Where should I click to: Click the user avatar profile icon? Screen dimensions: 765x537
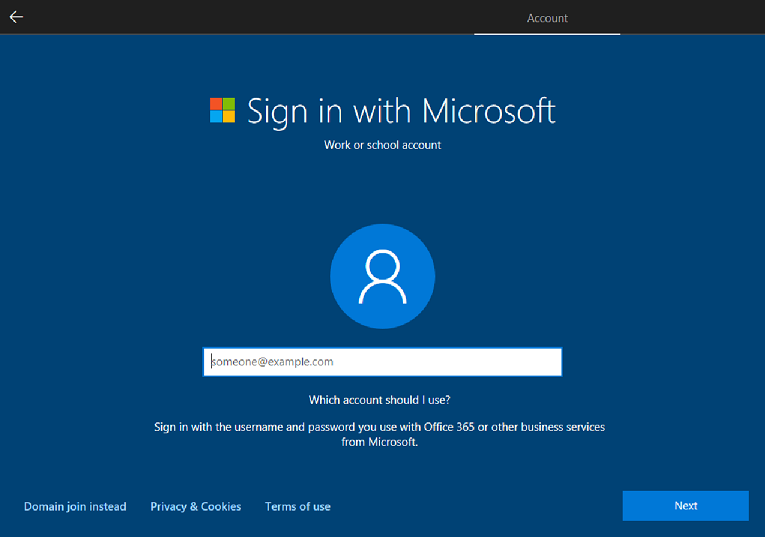pos(382,276)
